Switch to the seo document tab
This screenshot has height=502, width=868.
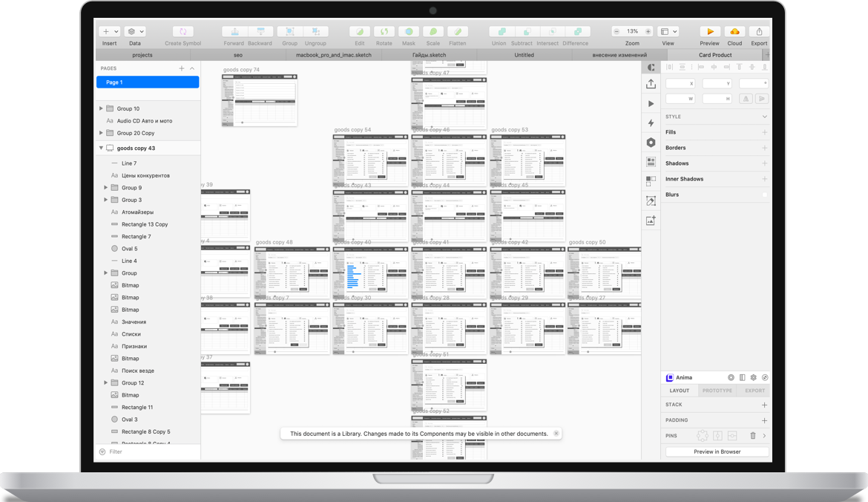(x=238, y=55)
